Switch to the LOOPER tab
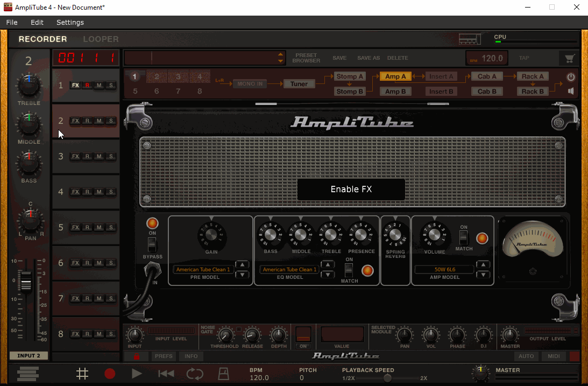 click(x=101, y=39)
